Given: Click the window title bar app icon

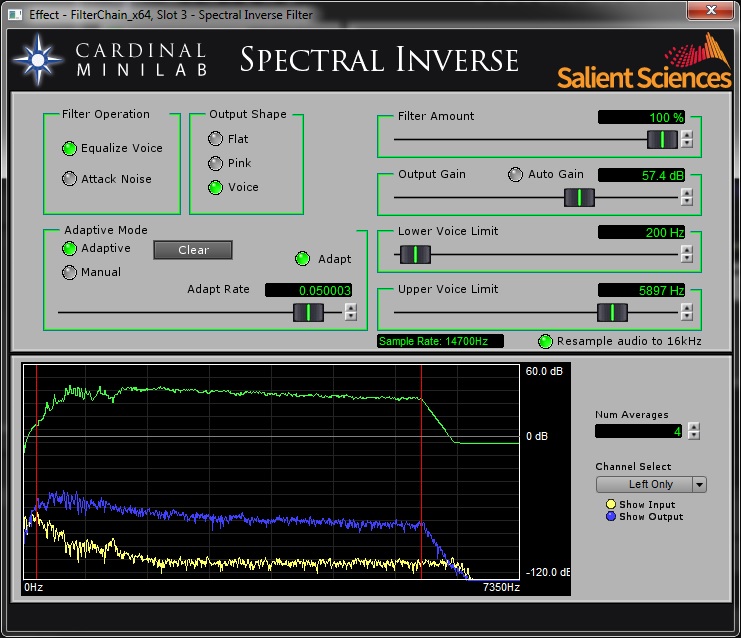Looking at the screenshot, I should click(x=15, y=15).
